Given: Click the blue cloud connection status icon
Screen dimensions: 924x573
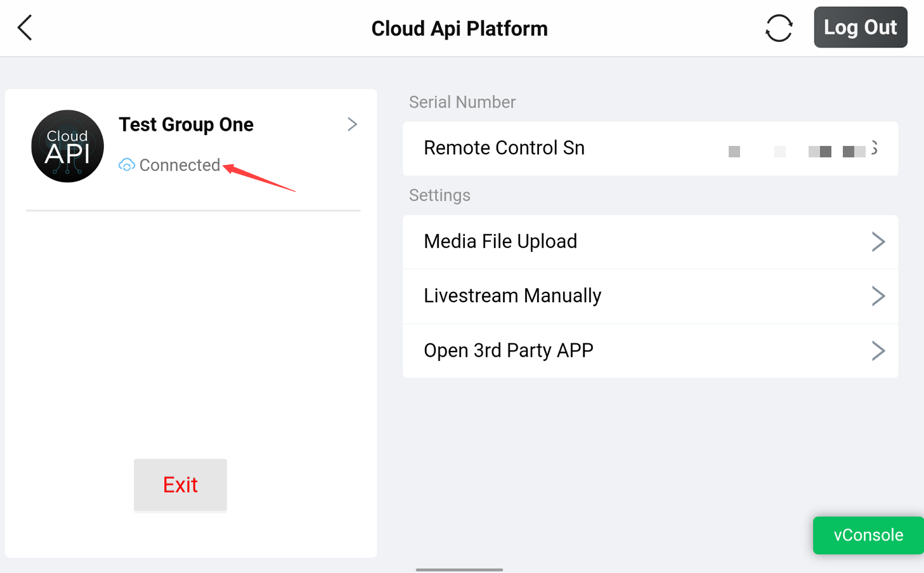Looking at the screenshot, I should tap(127, 165).
